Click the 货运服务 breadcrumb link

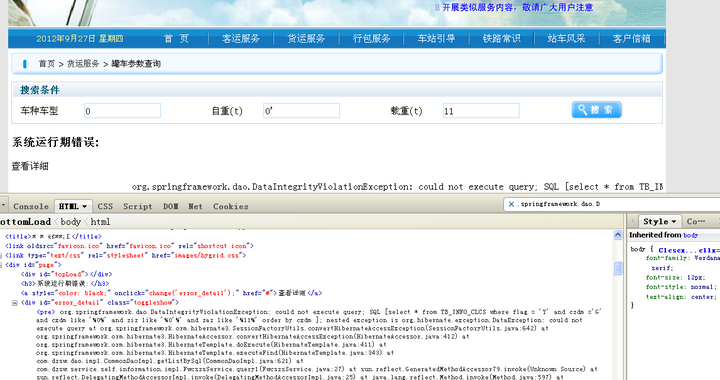click(83, 64)
